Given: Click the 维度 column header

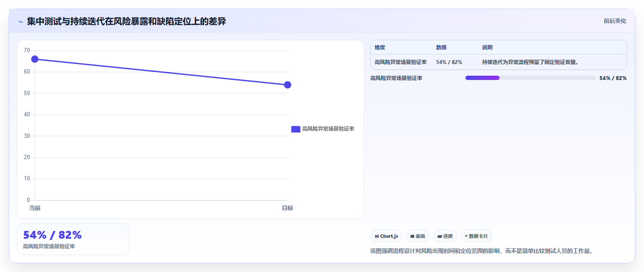Looking at the screenshot, I should tap(380, 48).
